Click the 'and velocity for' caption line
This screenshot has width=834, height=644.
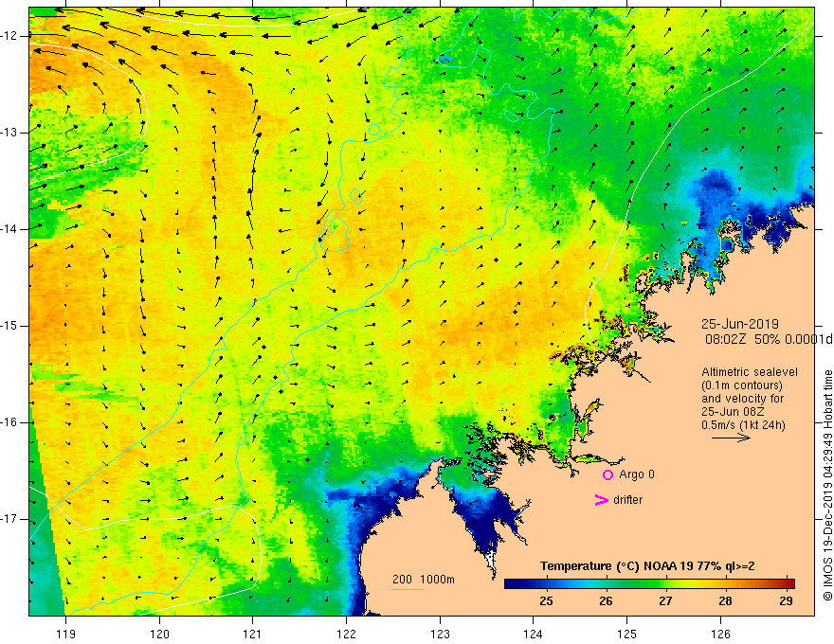click(742, 399)
